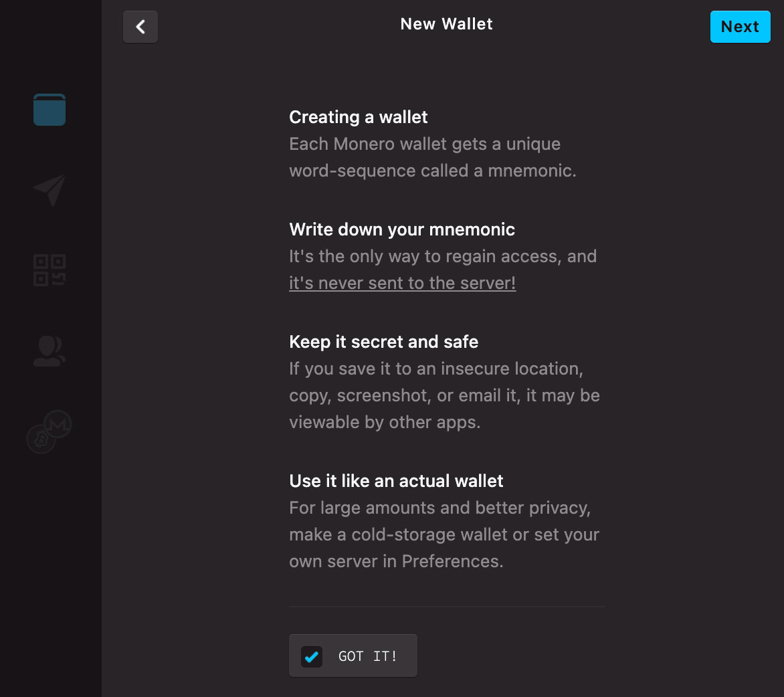Follow the never sent to server link

(x=403, y=283)
